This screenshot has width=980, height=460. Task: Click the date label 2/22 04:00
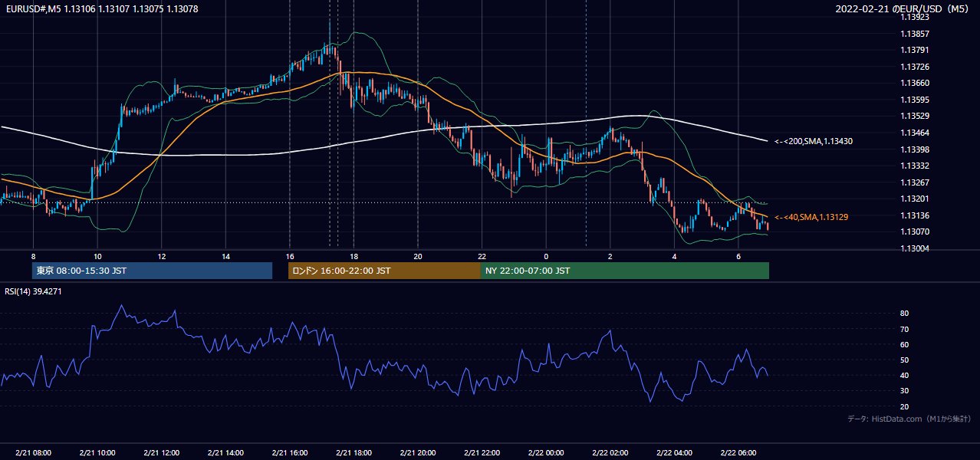point(674,452)
